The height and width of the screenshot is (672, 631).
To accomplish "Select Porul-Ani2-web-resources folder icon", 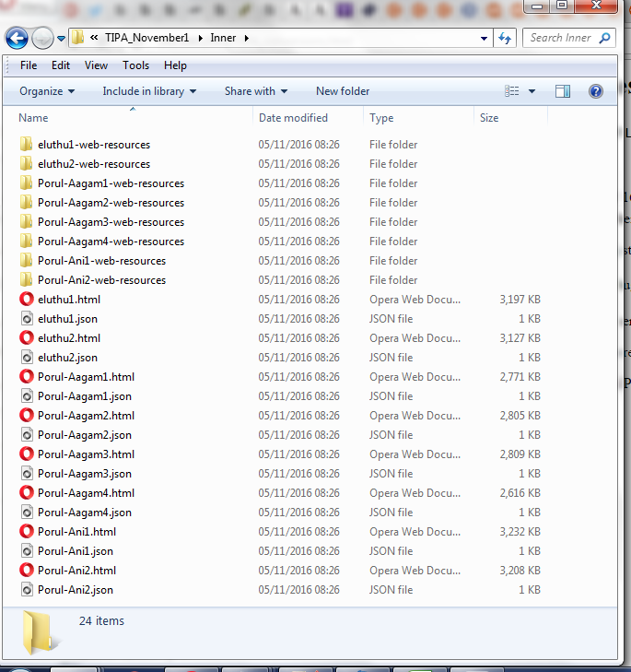I will [x=26, y=280].
